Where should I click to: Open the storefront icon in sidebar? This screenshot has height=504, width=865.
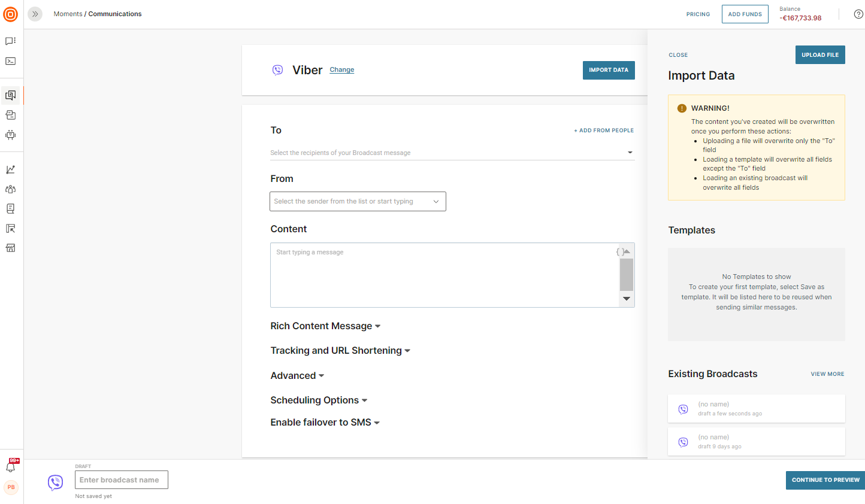(11, 248)
